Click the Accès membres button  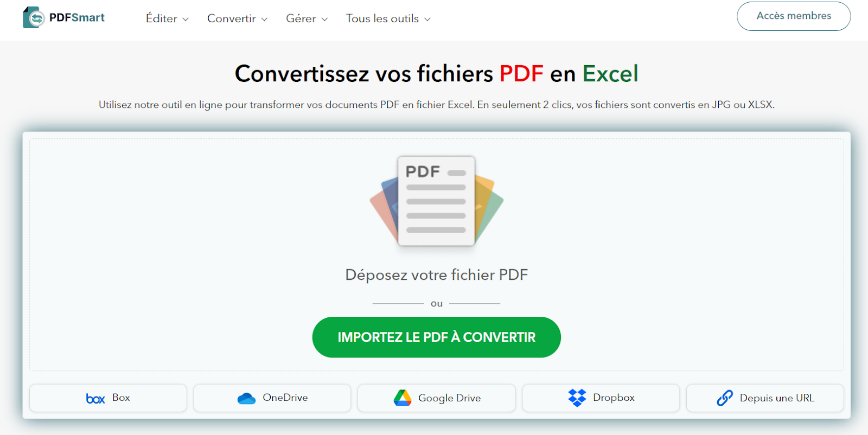point(793,16)
